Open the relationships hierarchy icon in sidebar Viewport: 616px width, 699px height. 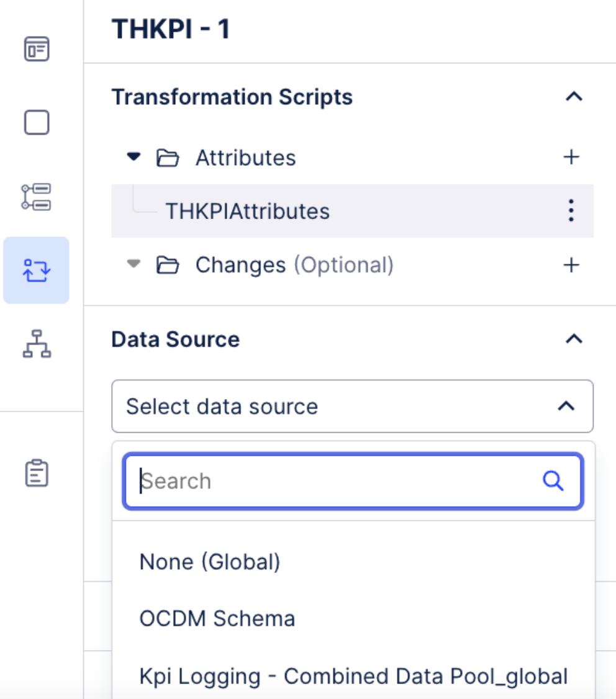click(x=37, y=343)
